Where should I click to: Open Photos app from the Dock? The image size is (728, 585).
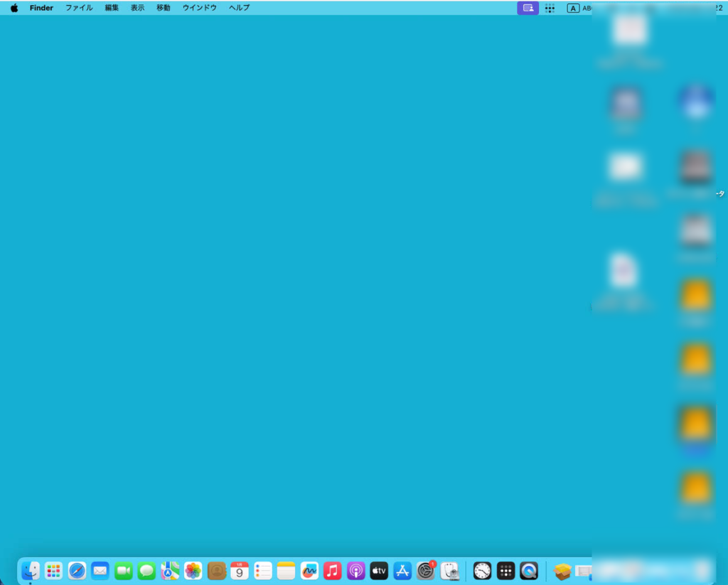point(193,570)
